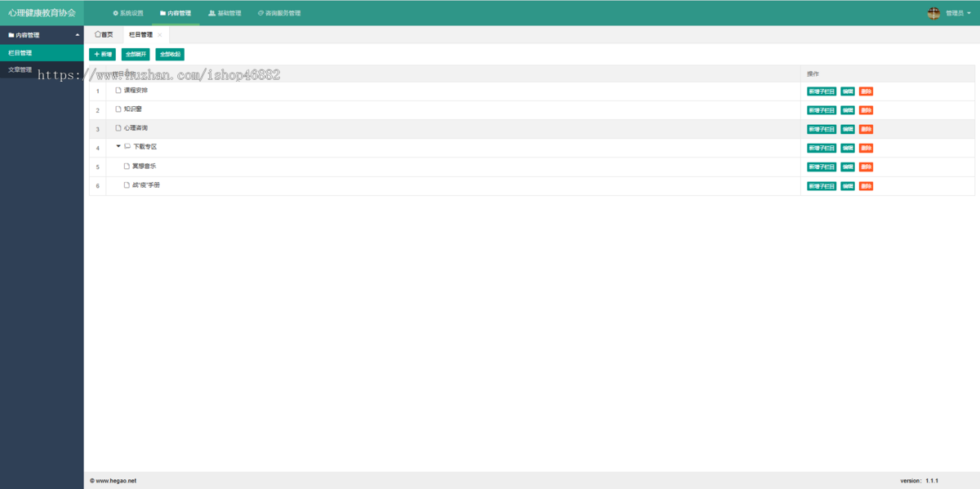The height and width of the screenshot is (489, 980).
Task: Delete the 知识窗 row
Action: (x=866, y=110)
